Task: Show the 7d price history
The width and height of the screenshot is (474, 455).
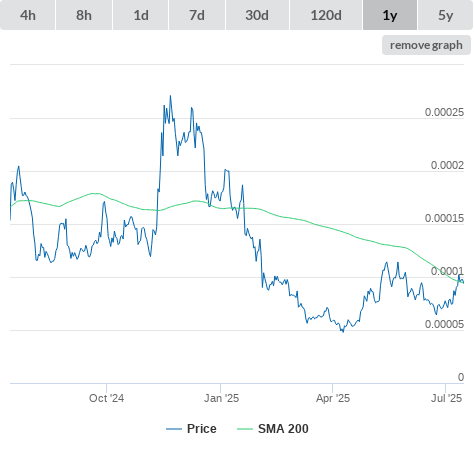Action: pos(197,15)
